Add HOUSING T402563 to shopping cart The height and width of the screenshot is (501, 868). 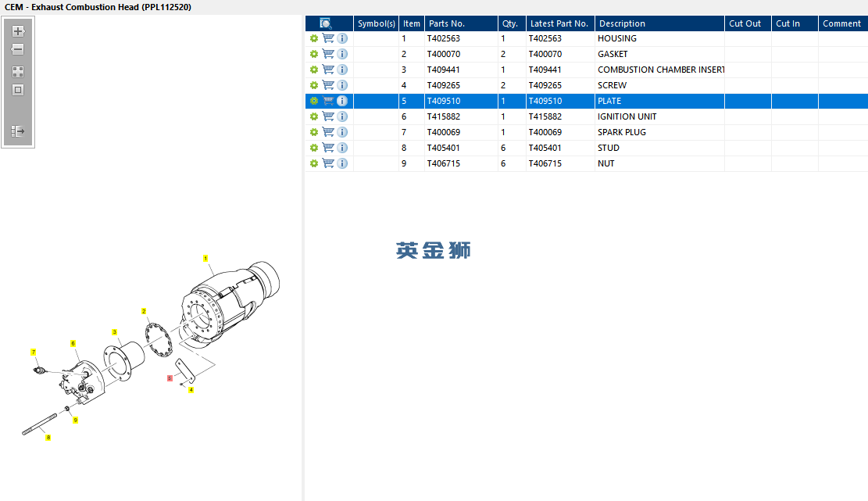[x=328, y=38]
